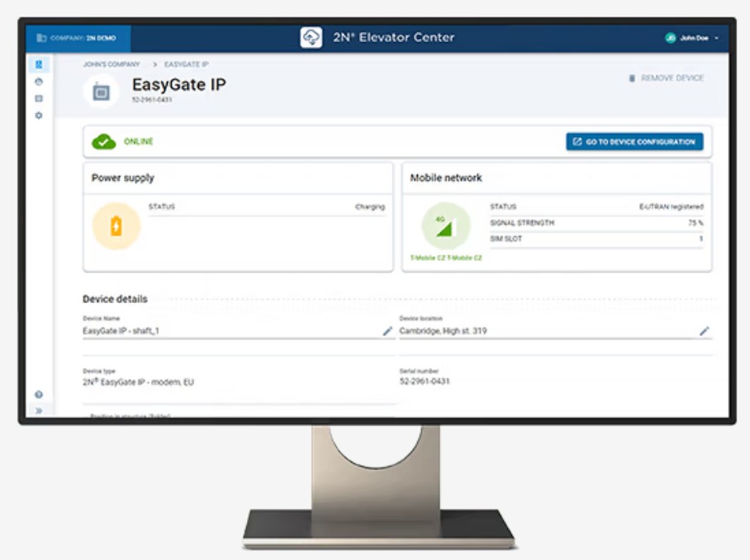Open the dashboard gauge icon in sidebar
This screenshot has width=750, height=560.
(x=39, y=82)
